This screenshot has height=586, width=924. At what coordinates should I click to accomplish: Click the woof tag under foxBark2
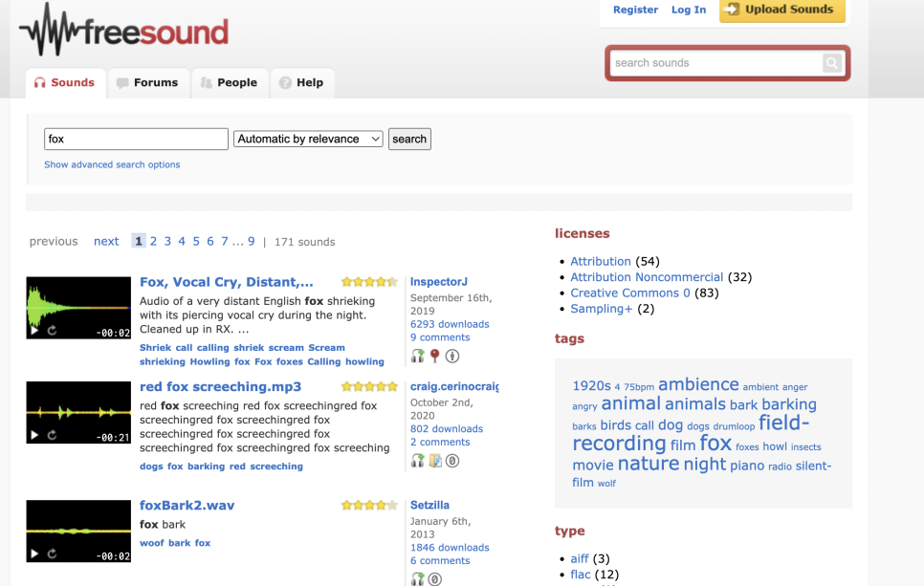152,543
